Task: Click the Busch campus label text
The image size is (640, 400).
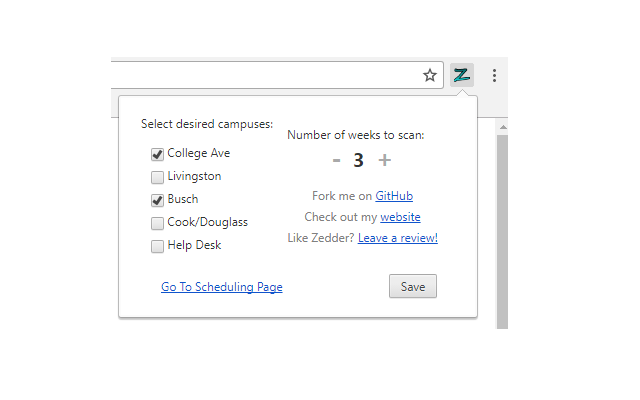Action: [182, 200]
